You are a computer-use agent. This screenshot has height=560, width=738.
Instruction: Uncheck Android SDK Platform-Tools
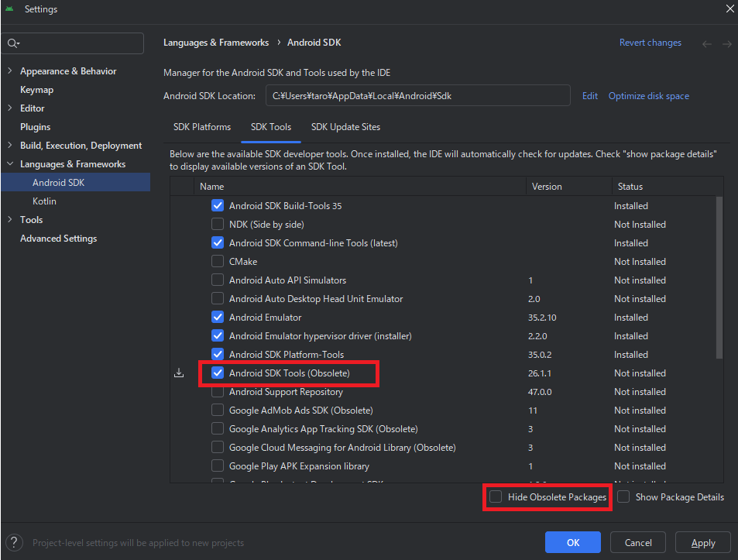(x=218, y=354)
